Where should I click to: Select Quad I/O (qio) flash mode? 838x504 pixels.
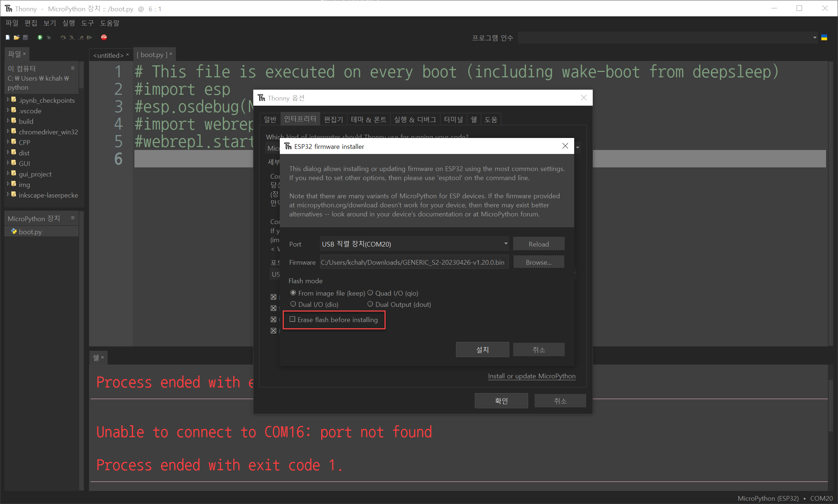click(x=370, y=293)
